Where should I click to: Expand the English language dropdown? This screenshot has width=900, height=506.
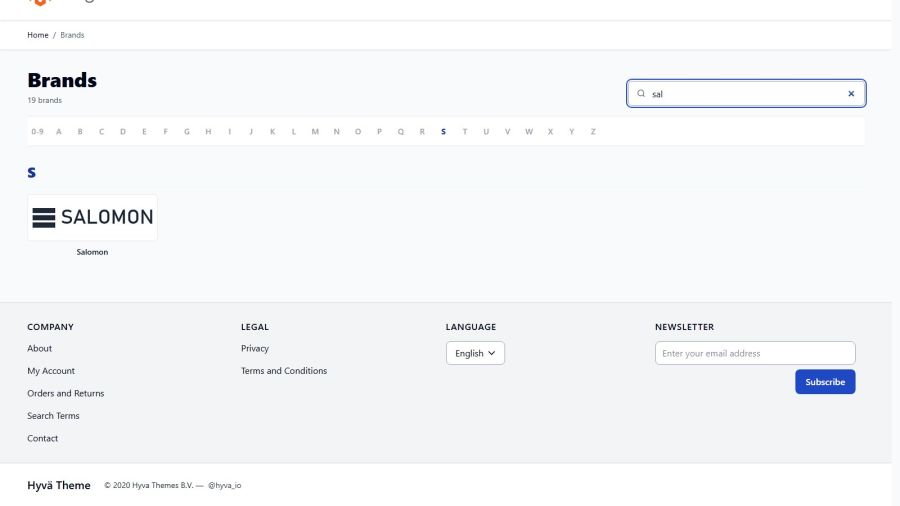[x=475, y=353]
